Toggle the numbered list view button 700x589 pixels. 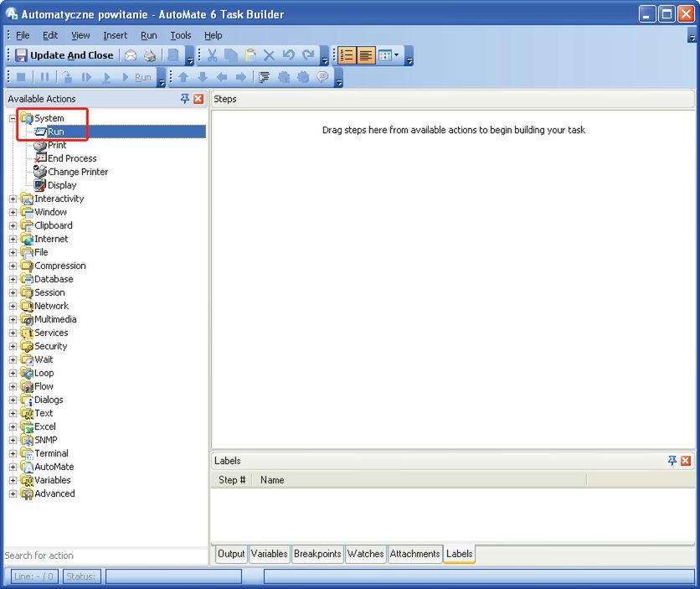pos(347,55)
